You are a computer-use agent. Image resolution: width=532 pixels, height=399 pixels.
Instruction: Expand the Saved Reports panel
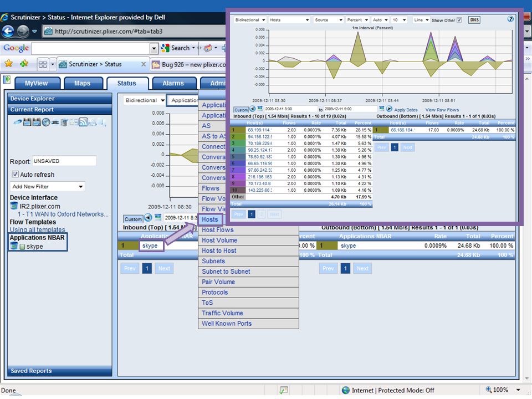[x=60, y=371]
